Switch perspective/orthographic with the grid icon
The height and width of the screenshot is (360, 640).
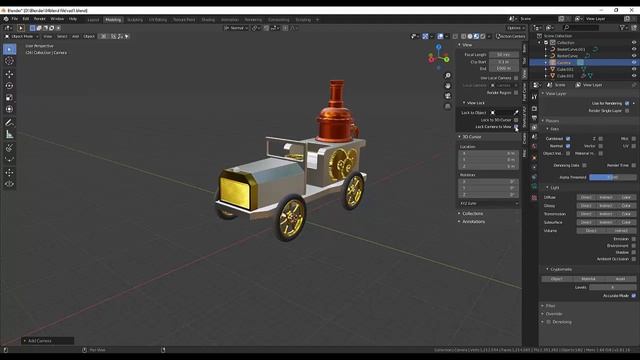448,106
